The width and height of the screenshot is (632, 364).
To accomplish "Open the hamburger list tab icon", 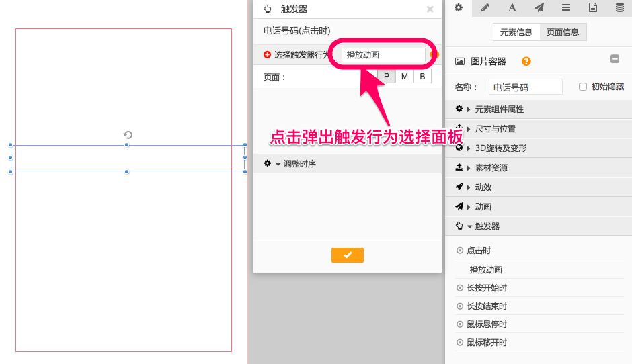I will point(566,7).
